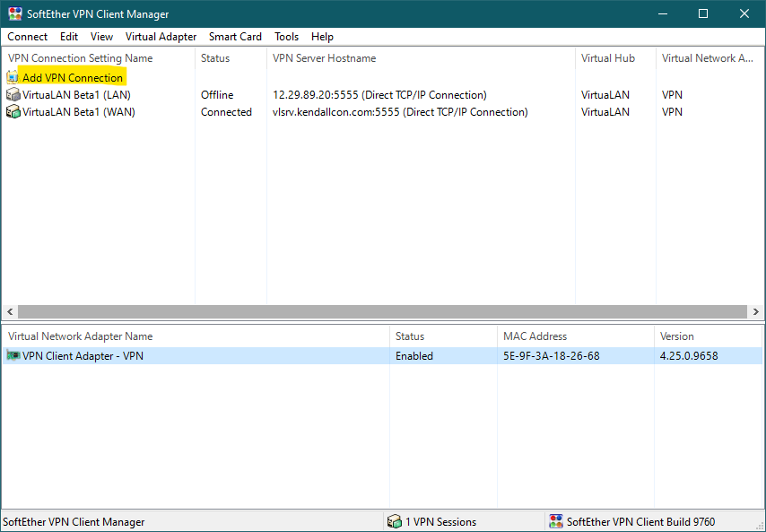Open the Connect menu
Image resolution: width=766 pixels, height=532 pixels.
[28, 37]
